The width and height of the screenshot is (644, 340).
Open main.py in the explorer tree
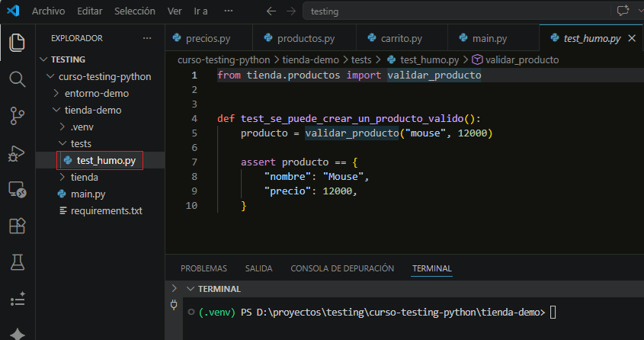(100, 194)
